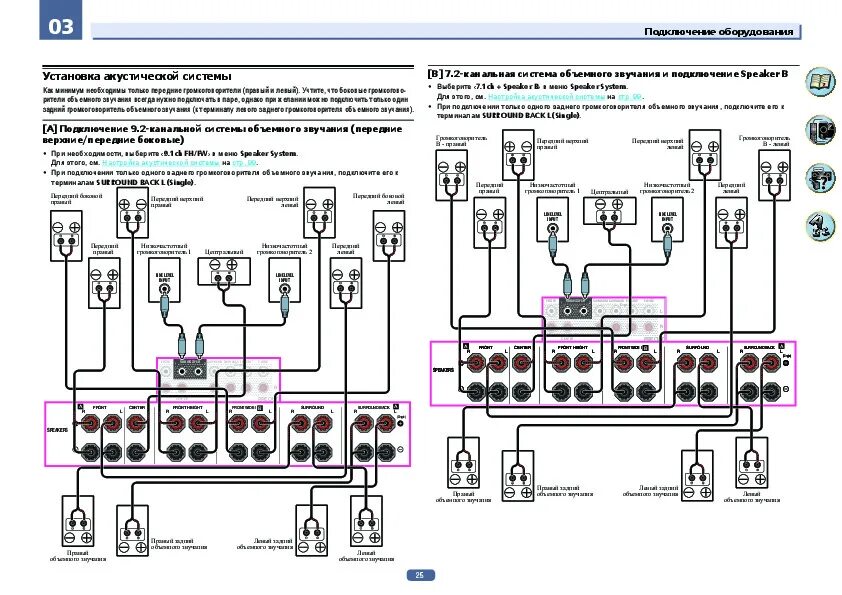The image size is (842, 595).
Task: Click 'Передний верхний правый' label in diagram B
Action: [x=562, y=144]
